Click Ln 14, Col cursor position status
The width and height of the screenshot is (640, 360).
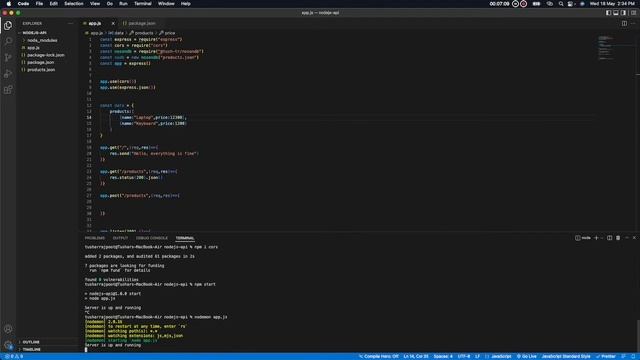tap(416, 356)
